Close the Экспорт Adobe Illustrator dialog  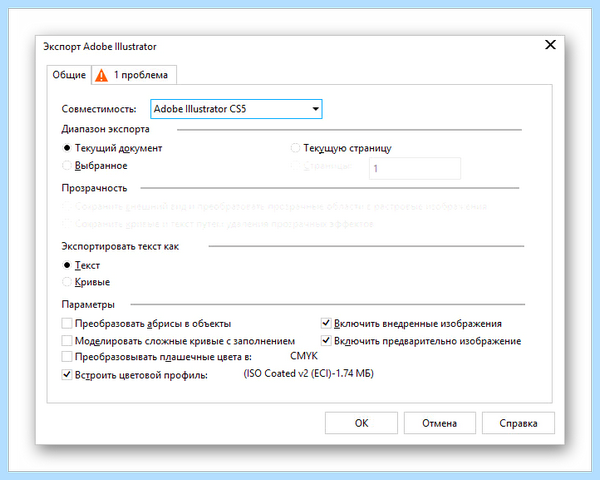coord(550,45)
